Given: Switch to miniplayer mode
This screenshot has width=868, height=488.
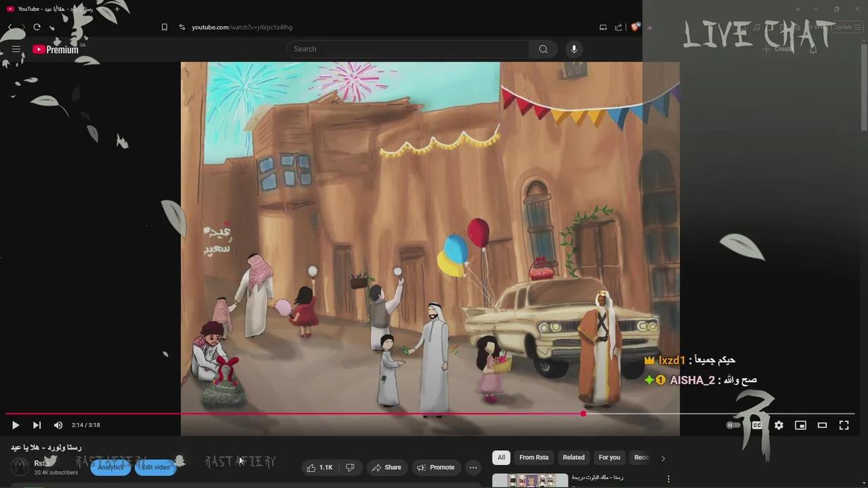Looking at the screenshot, I should click(800, 425).
